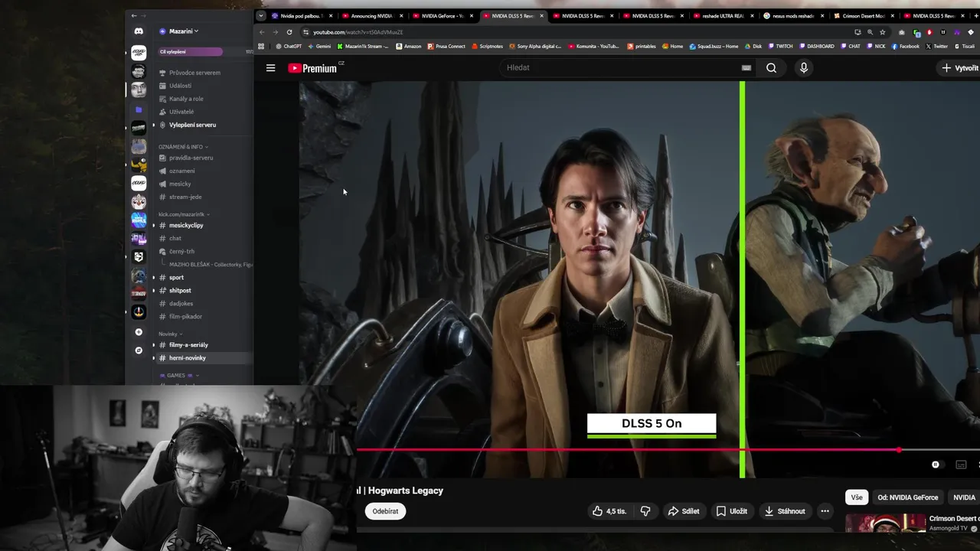Switch to the NVIDIA GeForce browser tab
Image resolution: width=980 pixels, height=551 pixels.
click(443, 15)
